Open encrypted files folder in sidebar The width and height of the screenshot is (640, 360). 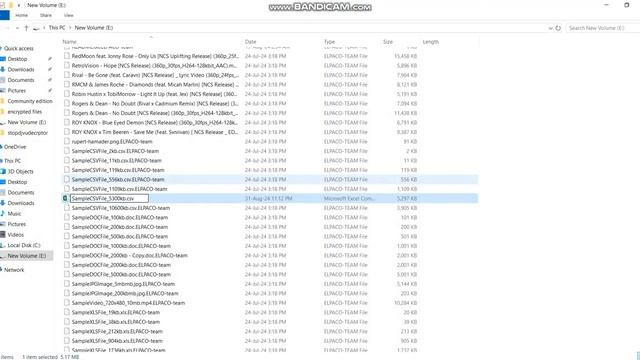point(24,111)
